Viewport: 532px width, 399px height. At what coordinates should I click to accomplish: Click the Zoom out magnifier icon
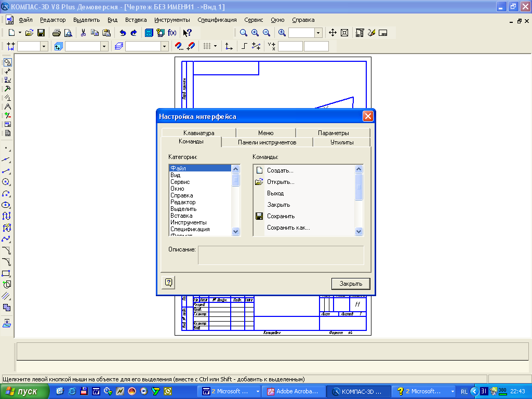point(267,33)
